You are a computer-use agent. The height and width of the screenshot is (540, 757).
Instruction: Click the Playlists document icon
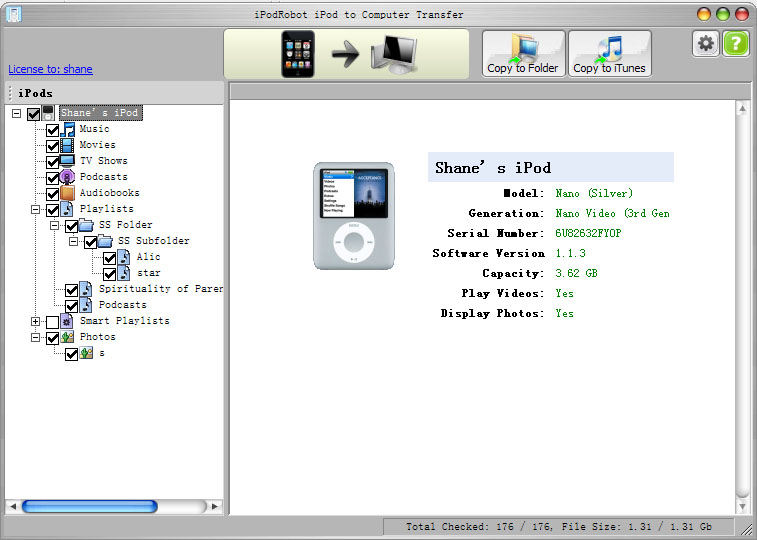pos(67,209)
